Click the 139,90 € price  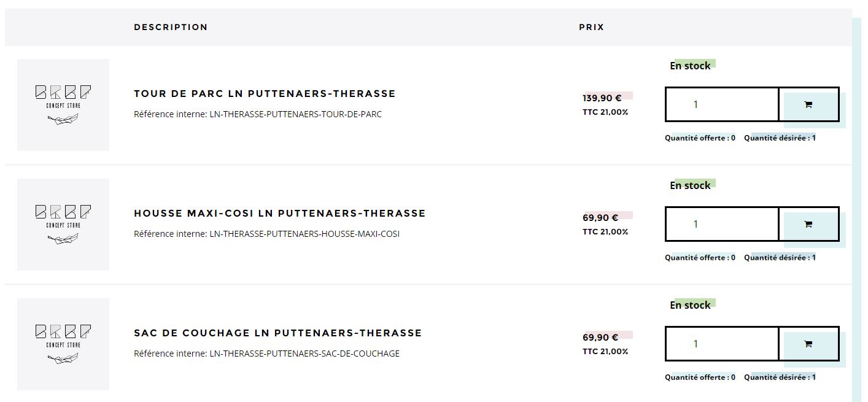point(602,98)
